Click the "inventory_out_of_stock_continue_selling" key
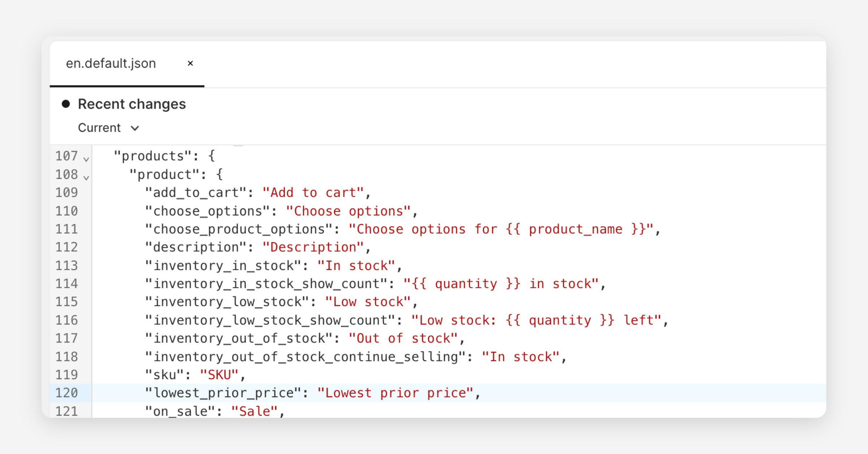This screenshot has height=454, width=868. coord(305,357)
